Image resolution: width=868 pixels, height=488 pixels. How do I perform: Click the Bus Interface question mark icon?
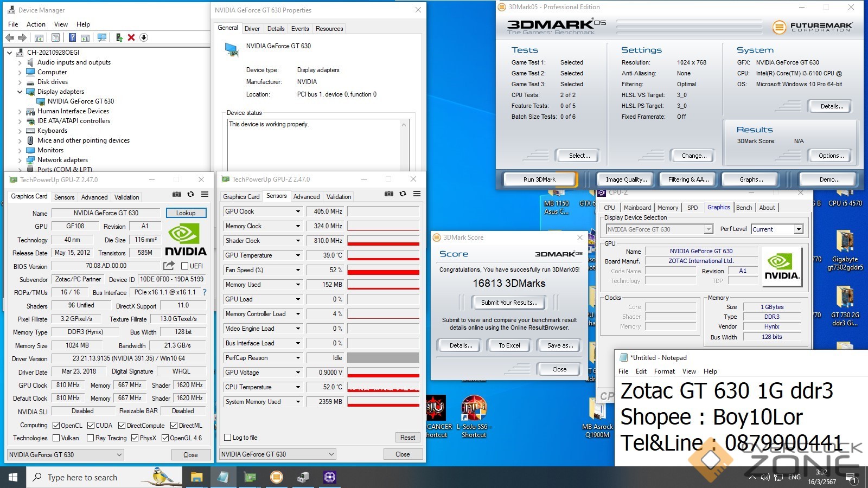pos(205,292)
